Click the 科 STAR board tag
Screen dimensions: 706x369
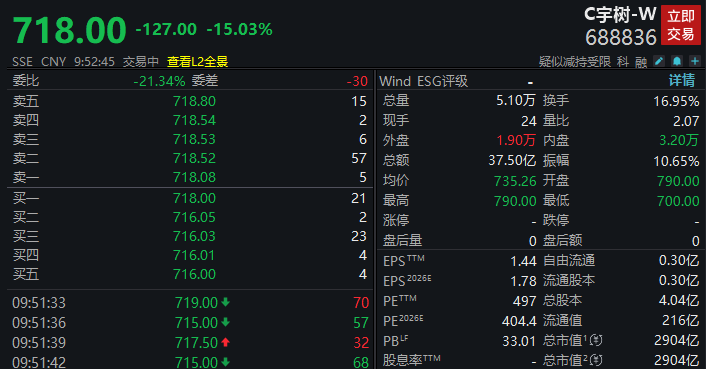click(623, 62)
